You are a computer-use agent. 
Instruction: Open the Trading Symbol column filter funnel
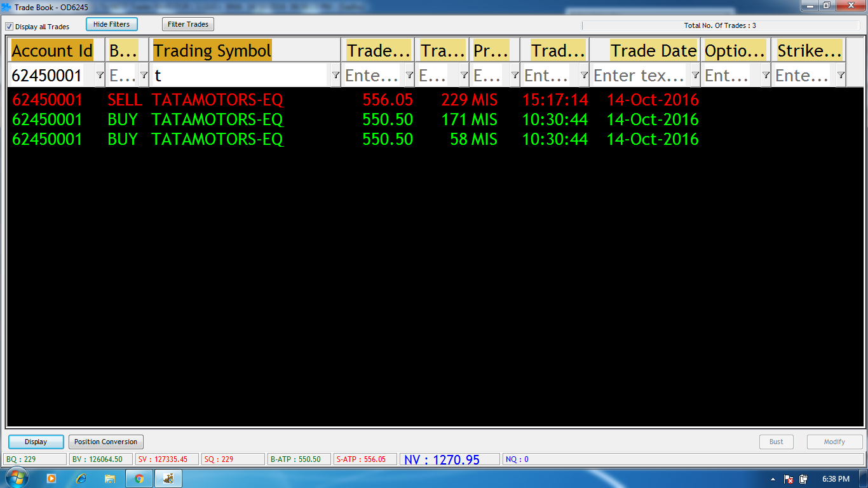pyautogui.click(x=336, y=75)
